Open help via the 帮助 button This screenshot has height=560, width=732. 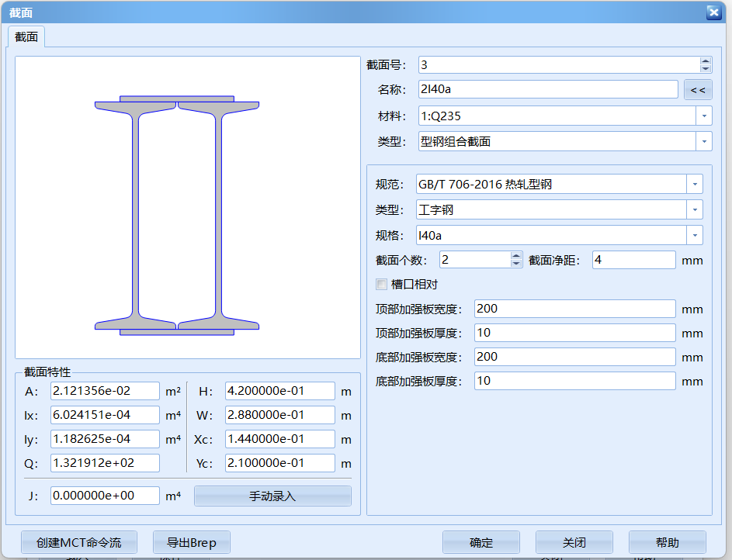coord(667,542)
